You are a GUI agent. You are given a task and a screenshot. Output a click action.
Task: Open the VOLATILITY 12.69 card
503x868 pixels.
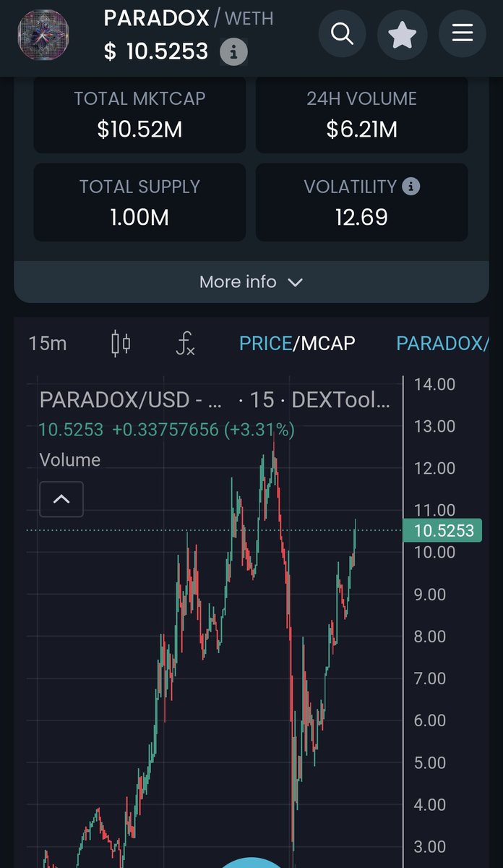(362, 203)
